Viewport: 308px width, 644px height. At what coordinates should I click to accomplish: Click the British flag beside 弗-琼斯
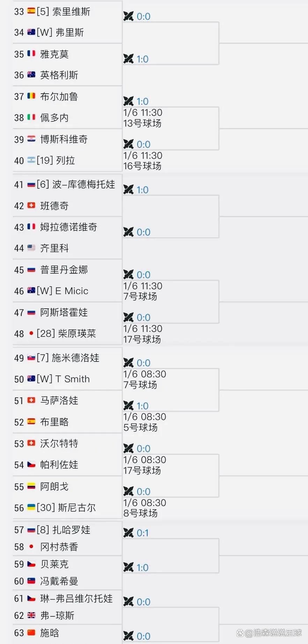(31, 615)
